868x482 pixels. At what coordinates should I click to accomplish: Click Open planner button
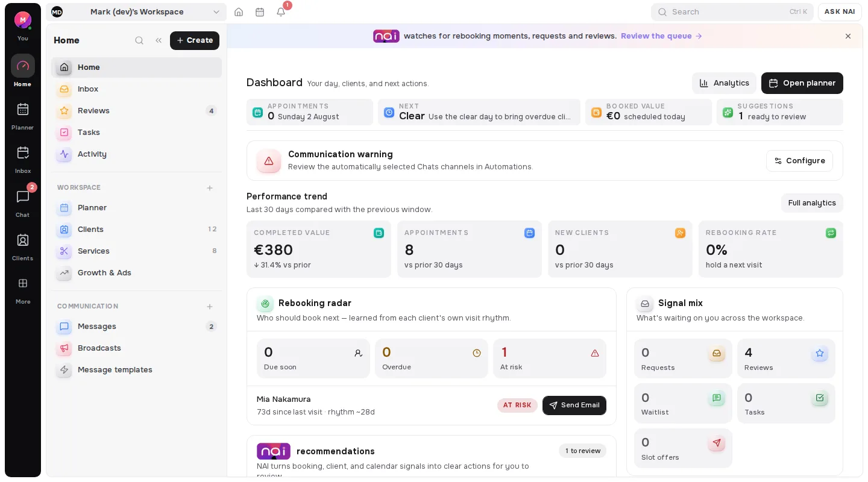pos(802,83)
